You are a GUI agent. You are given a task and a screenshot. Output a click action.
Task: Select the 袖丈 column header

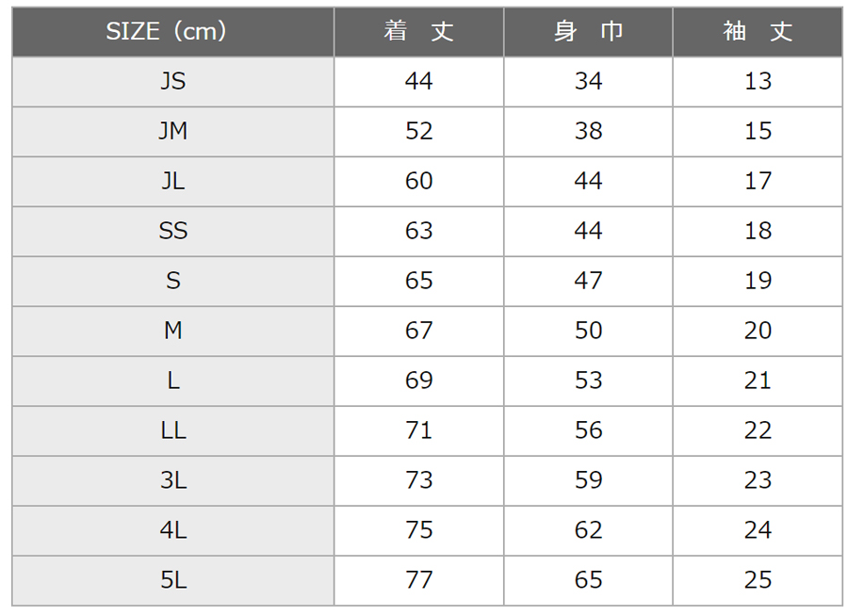coord(758,32)
